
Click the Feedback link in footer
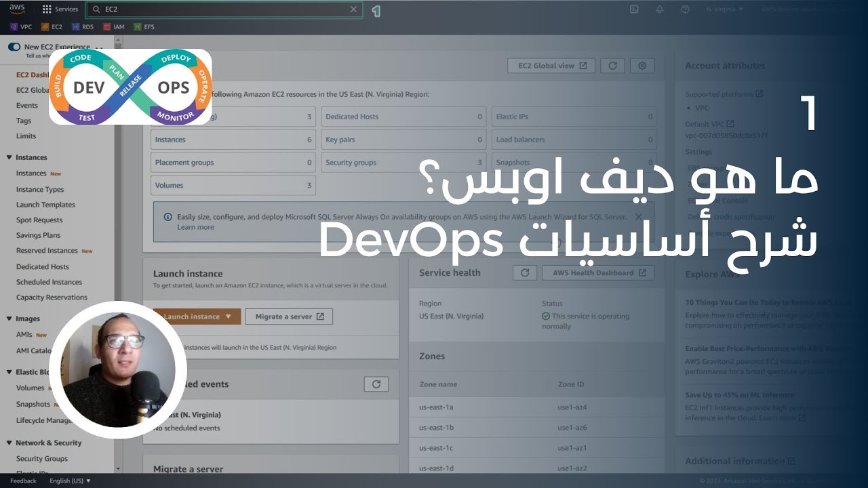(x=23, y=481)
